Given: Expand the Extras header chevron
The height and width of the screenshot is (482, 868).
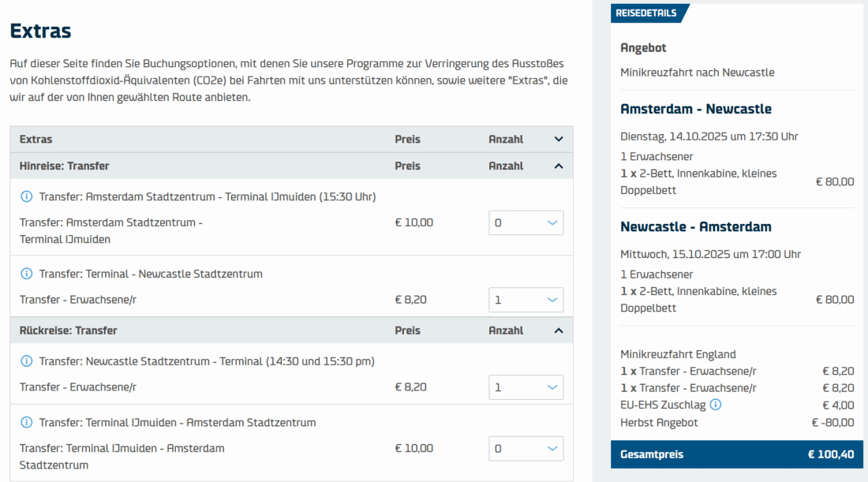Looking at the screenshot, I should click(559, 139).
